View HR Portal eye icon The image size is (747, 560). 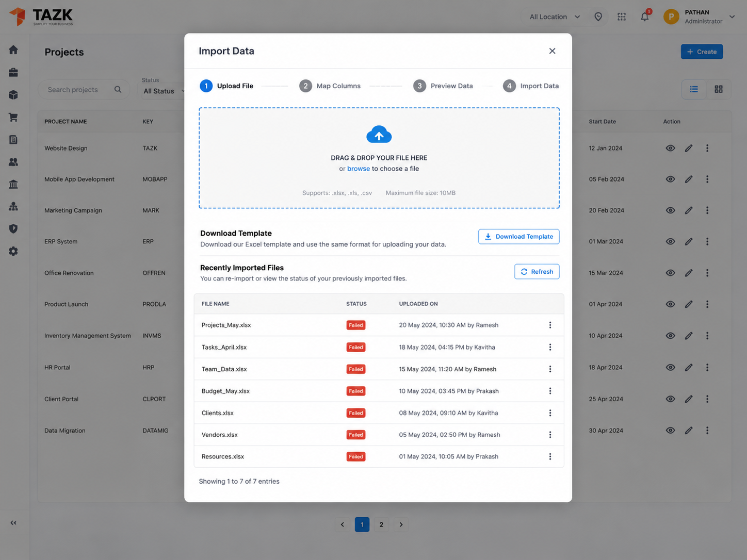click(x=671, y=368)
